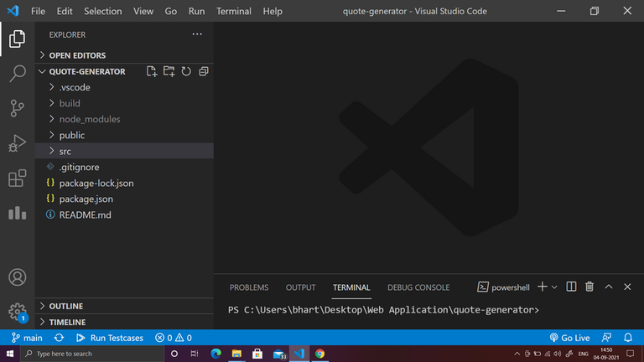Viewport: 644px width, 362px height.
Task: Open the Run menu
Action: point(196,11)
